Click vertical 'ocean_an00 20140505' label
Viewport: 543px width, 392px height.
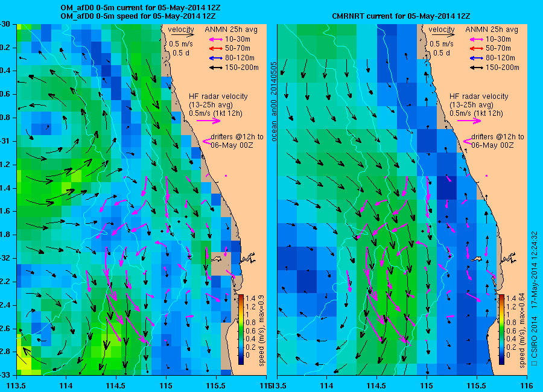tap(274, 102)
